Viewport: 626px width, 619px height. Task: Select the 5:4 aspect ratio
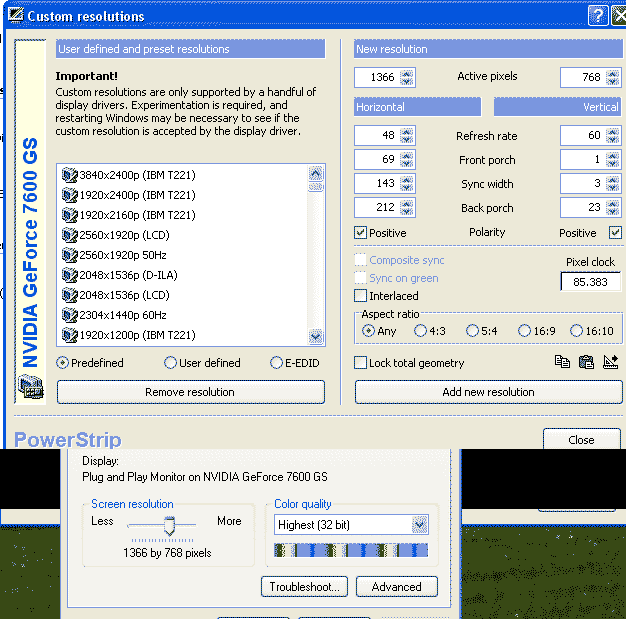pos(472,331)
